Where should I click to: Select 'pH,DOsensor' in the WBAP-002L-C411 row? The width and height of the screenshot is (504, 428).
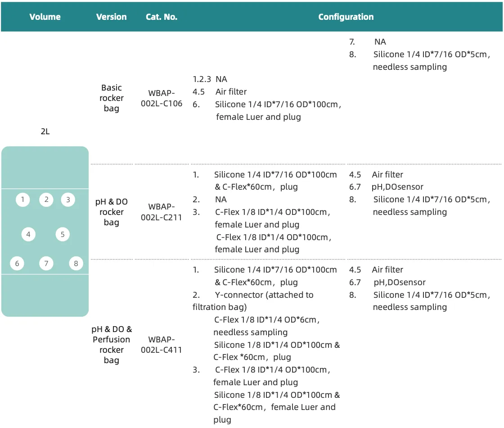(x=400, y=282)
